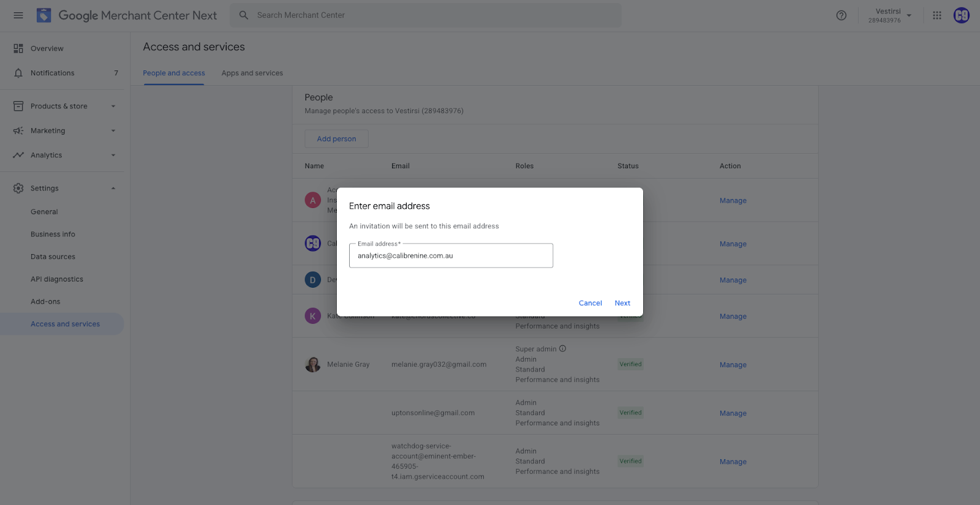This screenshot has height=505, width=980.
Task: Select the People and access tab
Action: coord(174,73)
